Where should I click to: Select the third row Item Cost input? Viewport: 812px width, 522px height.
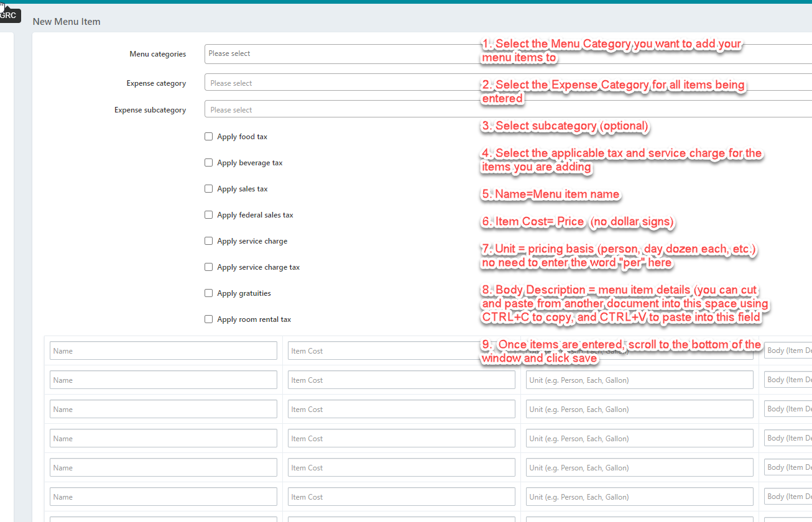pos(401,410)
